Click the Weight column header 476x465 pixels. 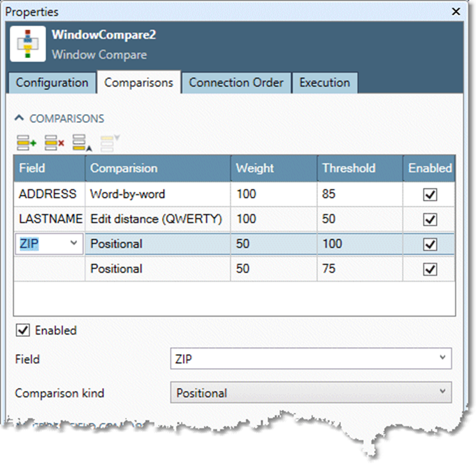(x=254, y=169)
